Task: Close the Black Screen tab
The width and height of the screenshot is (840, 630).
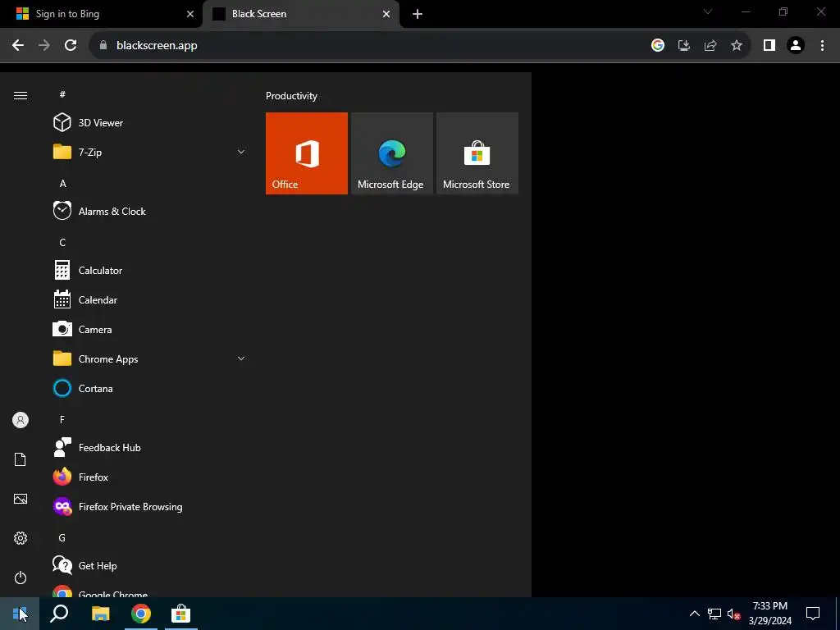Action: point(386,14)
